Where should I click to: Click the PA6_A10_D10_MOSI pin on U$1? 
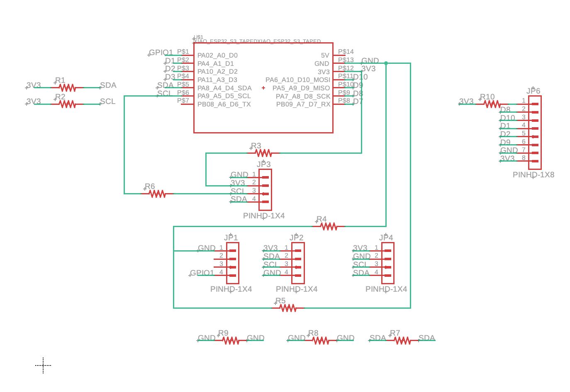click(x=298, y=80)
